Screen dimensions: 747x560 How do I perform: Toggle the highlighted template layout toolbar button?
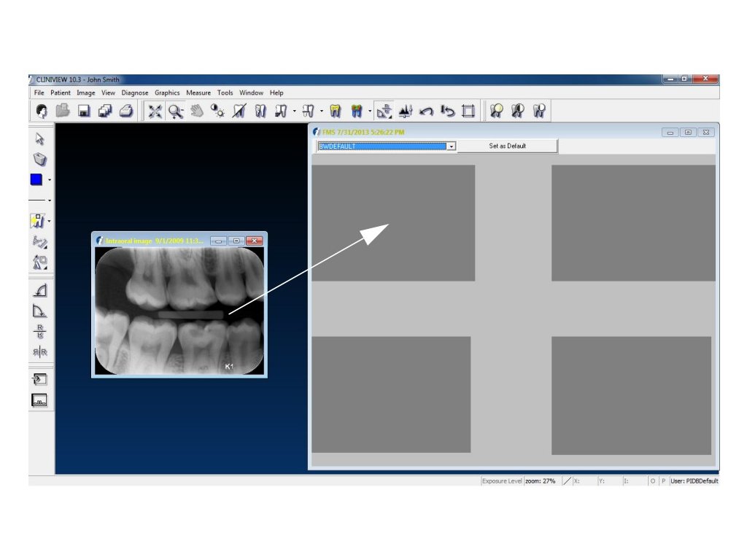[384, 111]
